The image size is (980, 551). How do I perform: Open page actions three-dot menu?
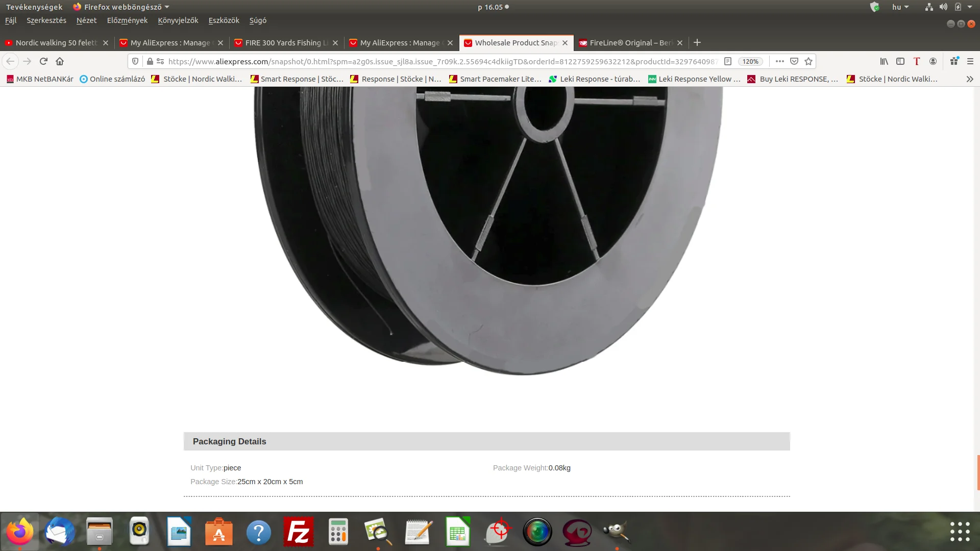click(779, 61)
